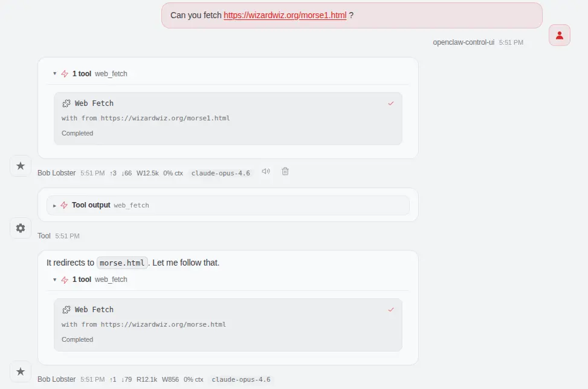Click the red user avatar icon
Screen dimensions: 588x389
[559, 36]
